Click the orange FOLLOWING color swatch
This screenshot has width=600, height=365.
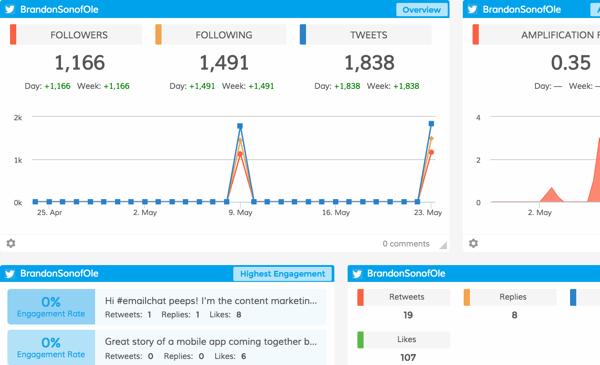[158, 34]
